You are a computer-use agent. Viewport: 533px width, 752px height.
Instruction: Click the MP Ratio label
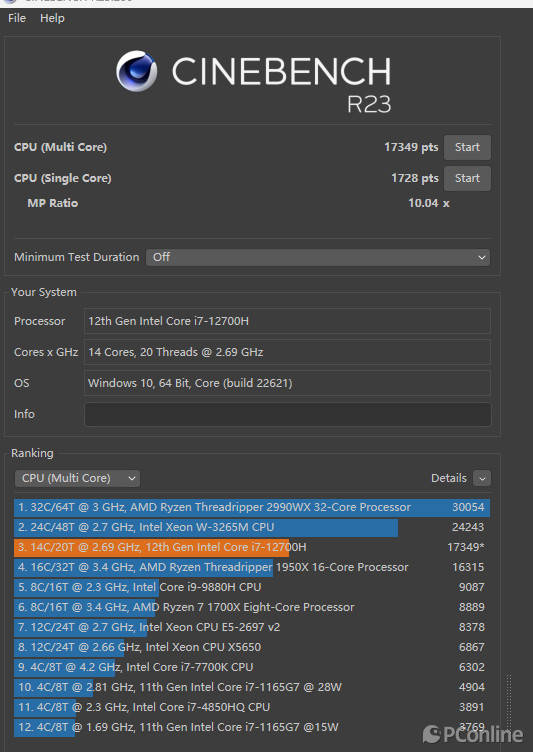[x=53, y=203]
